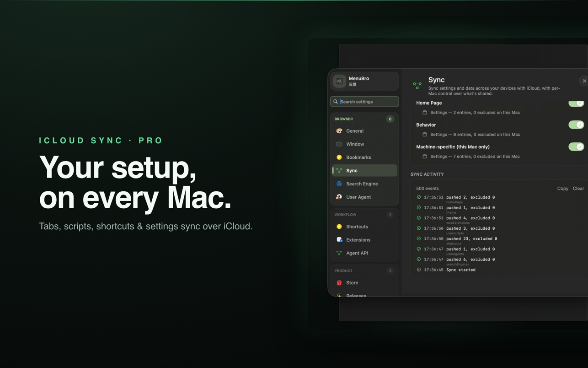588x368 pixels.
Task: Toggle the Behavior sync switch
Action: point(576,125)
